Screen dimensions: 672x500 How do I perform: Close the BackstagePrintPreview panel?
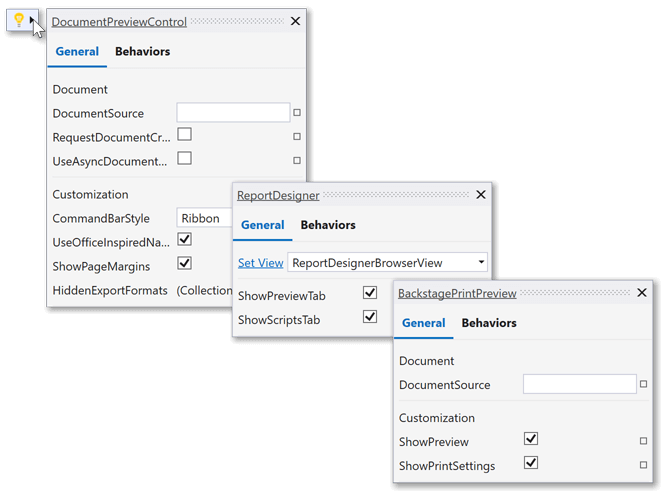tap(642, 293)
